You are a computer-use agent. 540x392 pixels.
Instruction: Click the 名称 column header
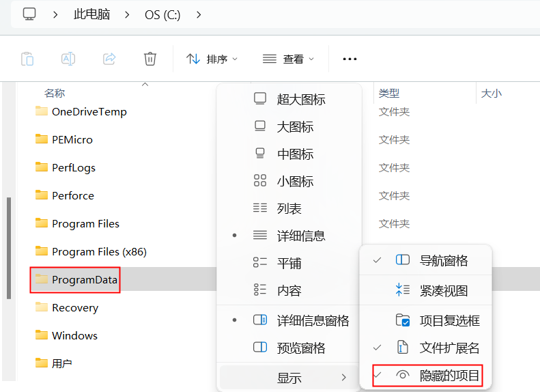click(55, 93)
